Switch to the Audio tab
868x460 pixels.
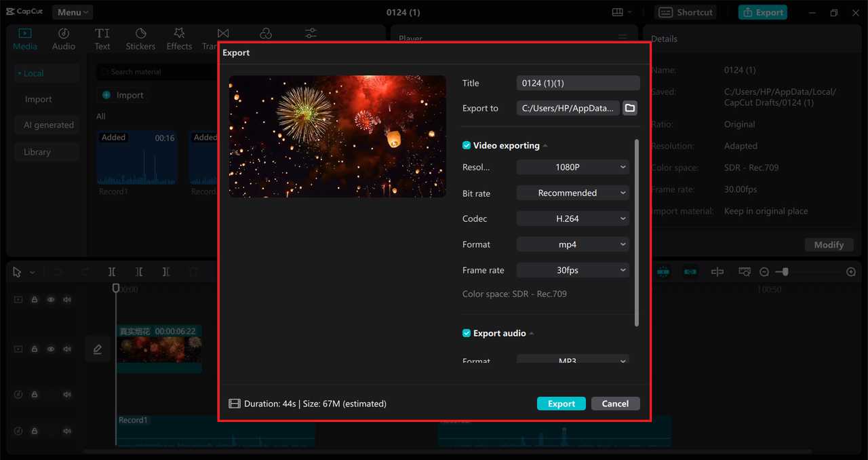64,39
